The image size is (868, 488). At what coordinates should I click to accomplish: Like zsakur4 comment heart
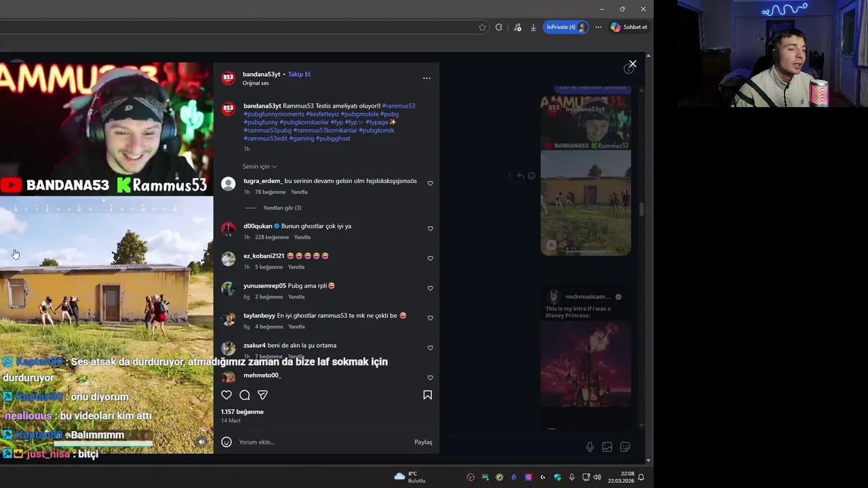[430, 348]
